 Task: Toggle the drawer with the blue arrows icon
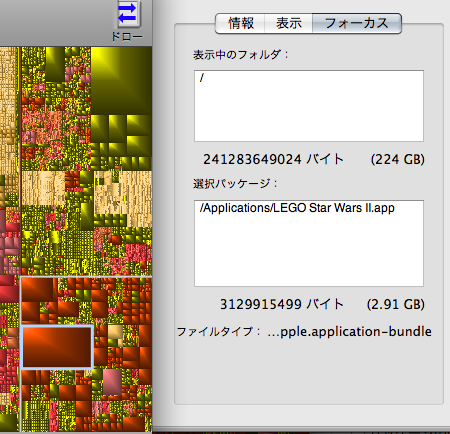point(129,13)
